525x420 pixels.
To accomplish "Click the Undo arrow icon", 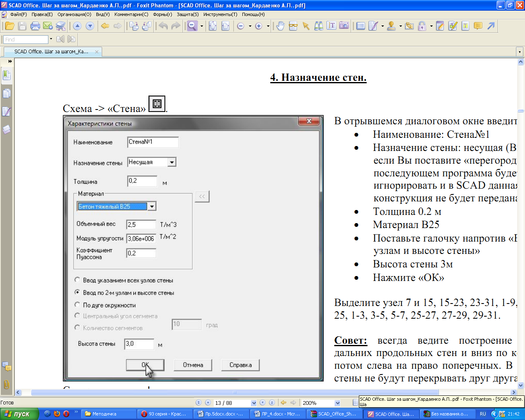I will click(x=163, y=26).
